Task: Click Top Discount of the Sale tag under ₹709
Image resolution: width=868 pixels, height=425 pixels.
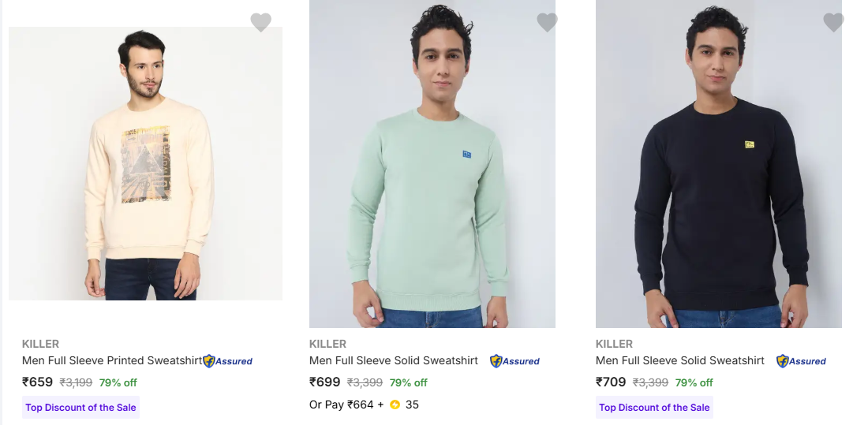Action: [654, 408]
